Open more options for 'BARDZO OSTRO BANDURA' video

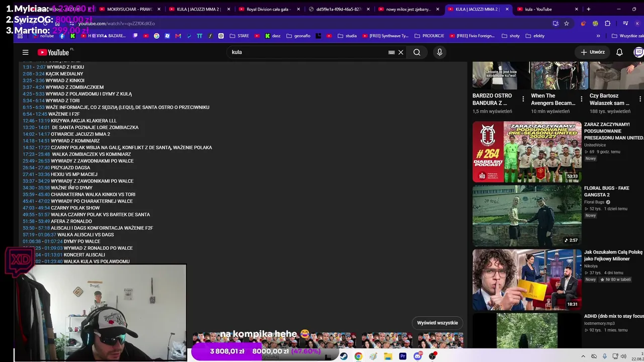pos(523,99)
